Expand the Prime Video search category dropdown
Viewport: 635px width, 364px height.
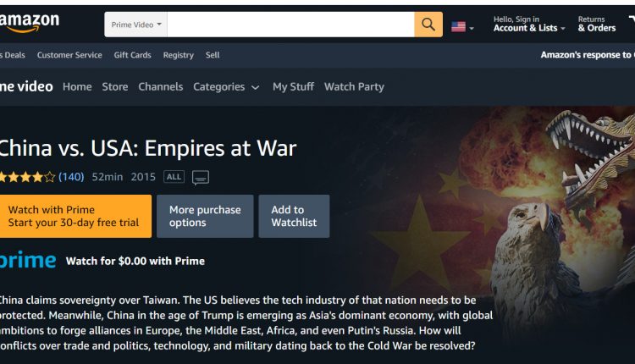[135, 25]
